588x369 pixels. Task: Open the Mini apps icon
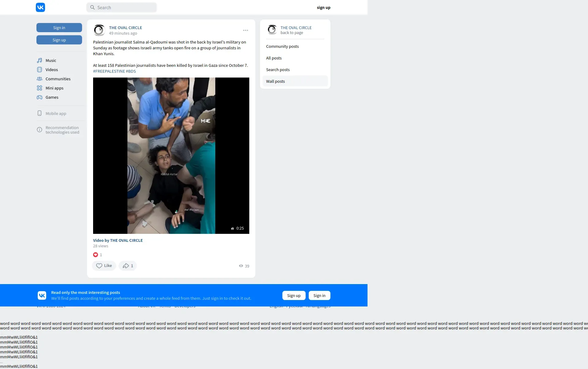pos(40,88)
